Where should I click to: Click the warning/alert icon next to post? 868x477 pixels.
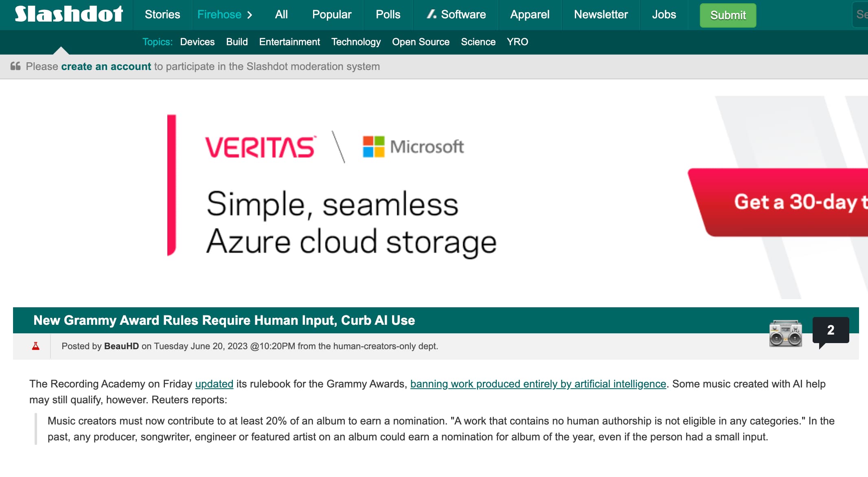pos(36,346)
